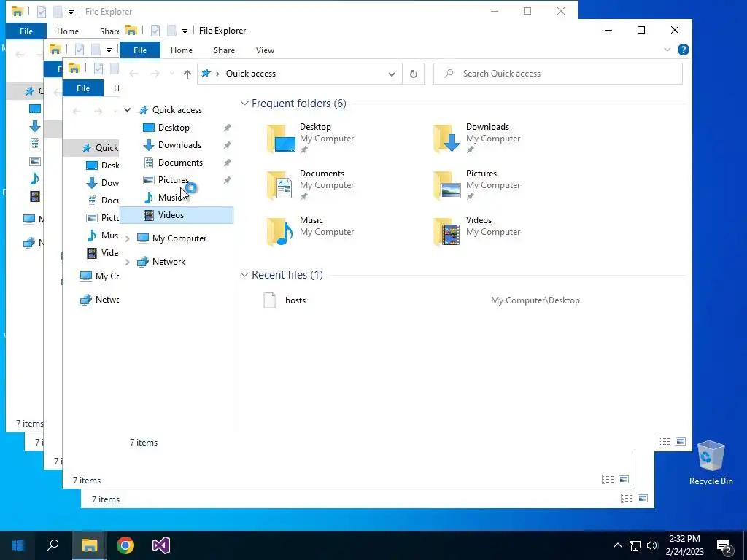The width and height of the screenshot is (747, 560).
Task: Open taskbar Search magnifier
Action: (53, 545)
